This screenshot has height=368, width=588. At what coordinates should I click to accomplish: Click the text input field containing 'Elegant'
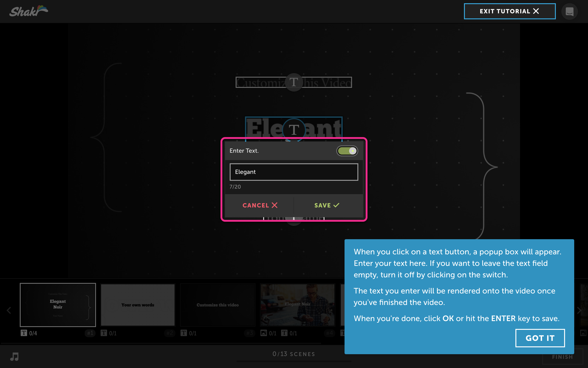click(x=294, y=172)
